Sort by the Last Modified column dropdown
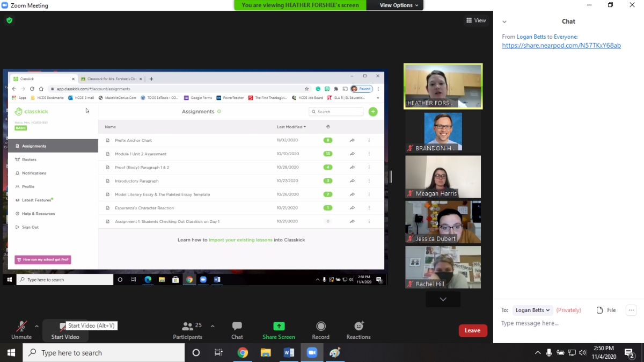This screenshot has height=362, width=644. pos(291,127)
